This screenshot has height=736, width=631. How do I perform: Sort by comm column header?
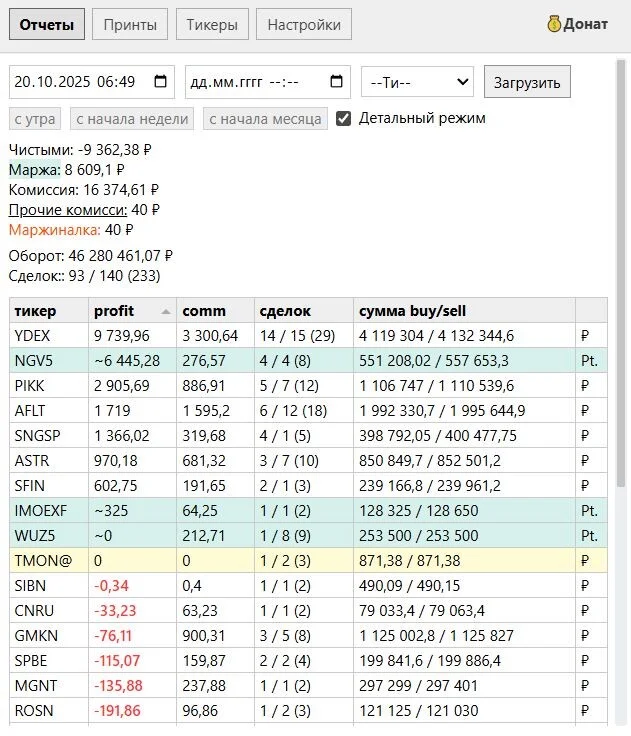tap(215, 310)
